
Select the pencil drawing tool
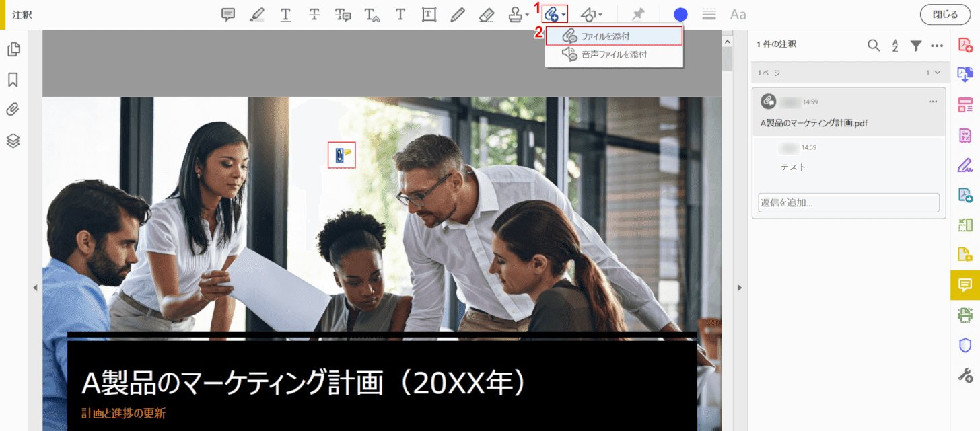(x=458, y=15)
